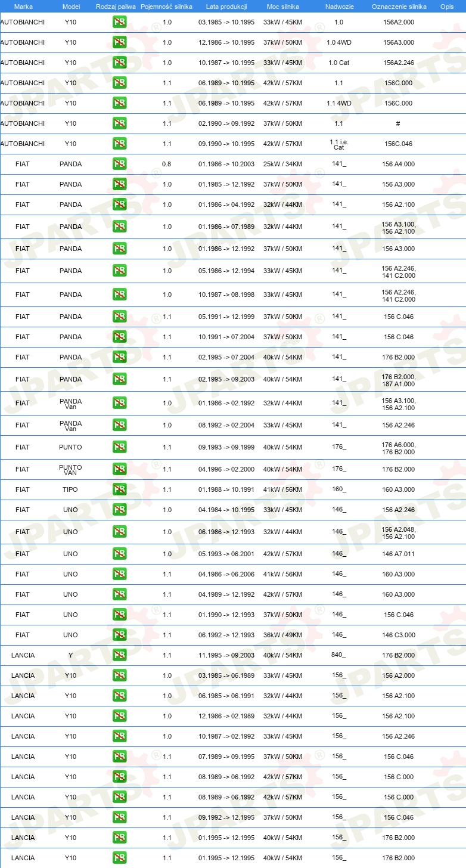The height and width of the screenshot is (868, 466).
Task: Click the body cell 160_
Action: coord(339,489)
